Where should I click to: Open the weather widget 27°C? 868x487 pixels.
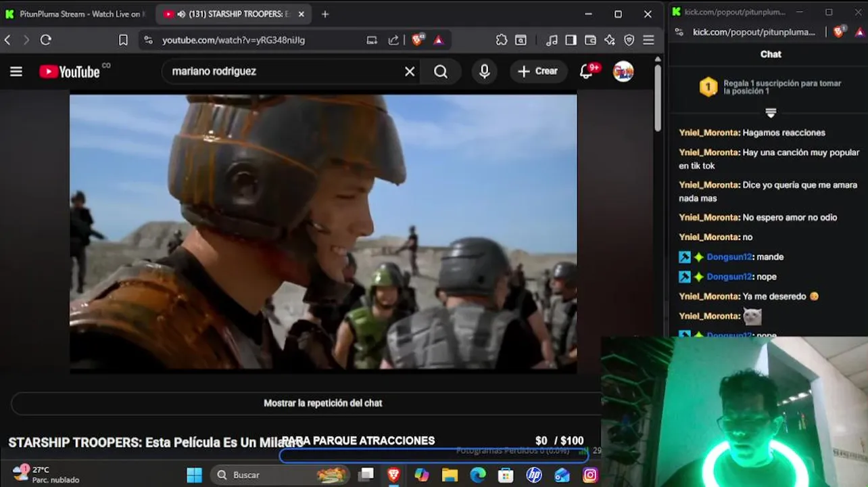pos(46,474)
